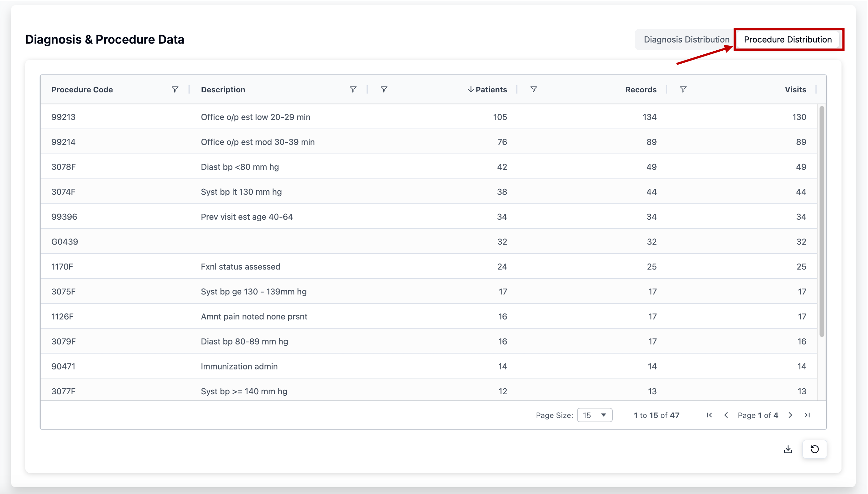Select Procedure Distribution tab
868x494 pixels.
(788, 40)
